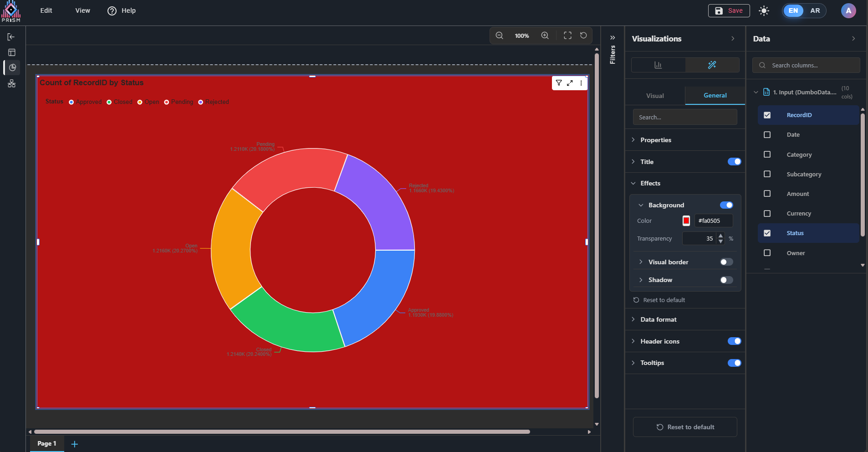Collapse the Effects section
Image resolution: width=868 pixels, height=452 pixels.
tap(650, 183)
